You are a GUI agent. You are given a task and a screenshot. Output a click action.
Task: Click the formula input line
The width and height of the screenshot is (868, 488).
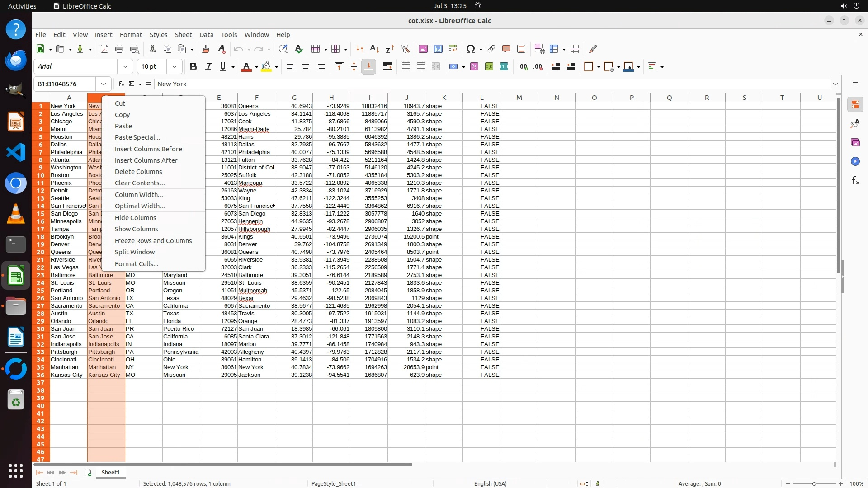coord(493,84)
